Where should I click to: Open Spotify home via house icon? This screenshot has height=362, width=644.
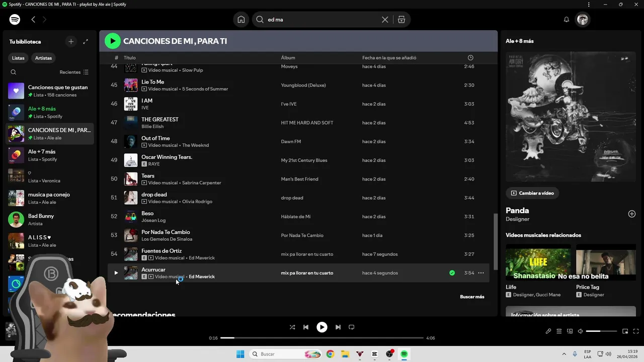coord(241,20)
